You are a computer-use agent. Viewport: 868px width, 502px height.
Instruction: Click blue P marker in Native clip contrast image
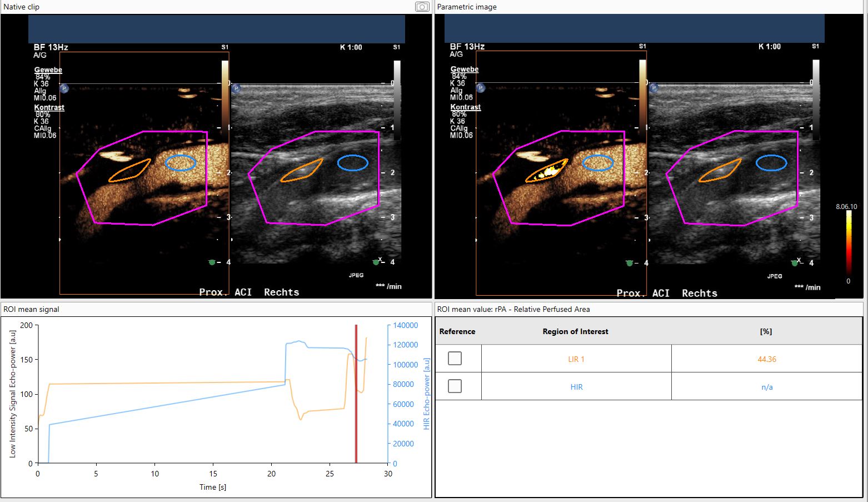64,88
